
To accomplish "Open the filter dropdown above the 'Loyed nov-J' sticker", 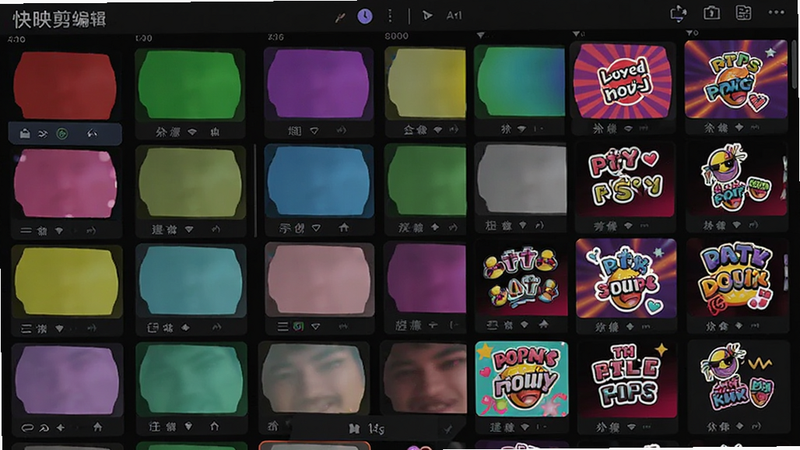I will pyautogui.click(x=578, y=34).
